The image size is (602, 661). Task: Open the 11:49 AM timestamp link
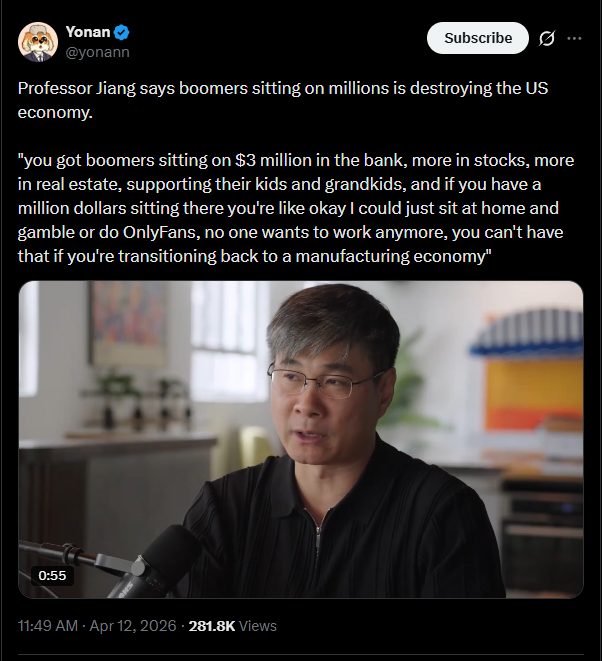tap(48, 626)
